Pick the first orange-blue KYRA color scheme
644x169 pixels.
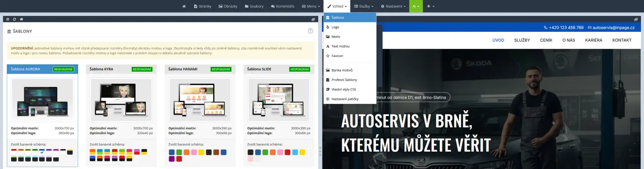[93, 152]
